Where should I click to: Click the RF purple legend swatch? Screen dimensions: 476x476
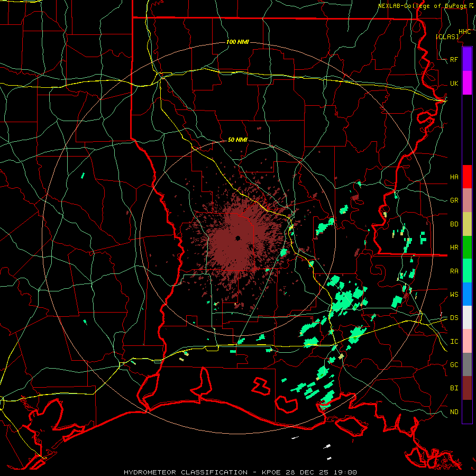(467, 59)
